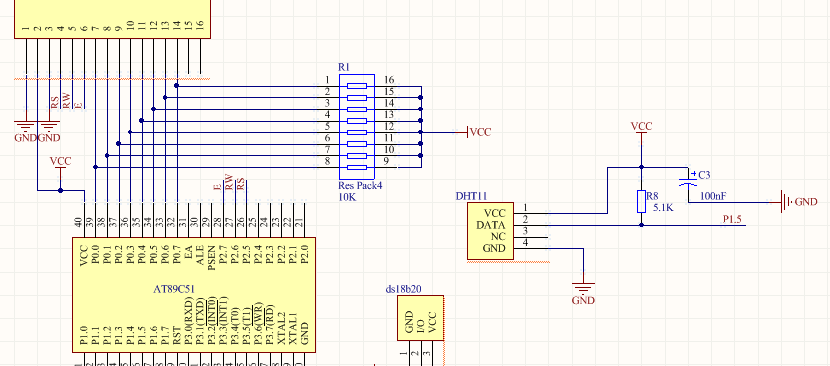Click the DHT11 sensor component box
This screenshot has height=366, width=830.
(x=490, y=231)
